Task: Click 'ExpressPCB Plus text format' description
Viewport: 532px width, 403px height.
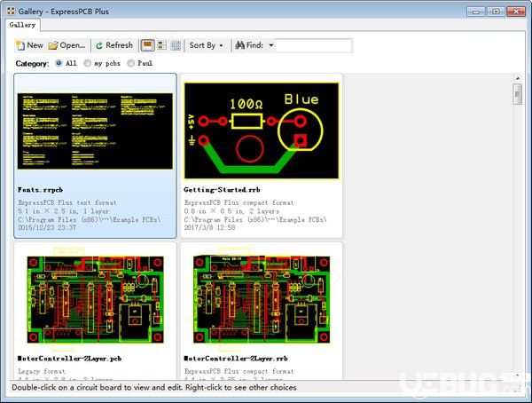Action: point(67,202)
